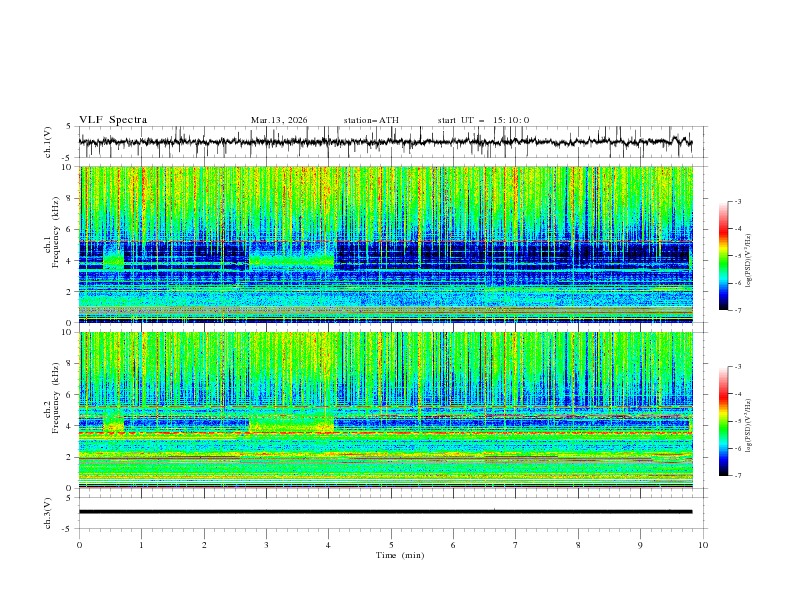792x612 pixels.
Task: Click the short ch.1 green burst near 0.5 min
Action: click(x=114, y=260)
